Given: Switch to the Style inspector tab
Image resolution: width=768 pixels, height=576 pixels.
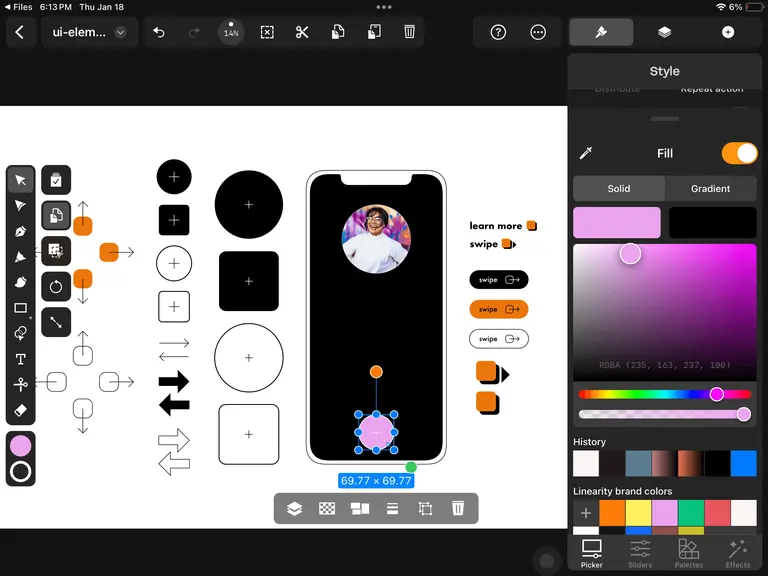Looking at the screenshot, I should point(601,32).
